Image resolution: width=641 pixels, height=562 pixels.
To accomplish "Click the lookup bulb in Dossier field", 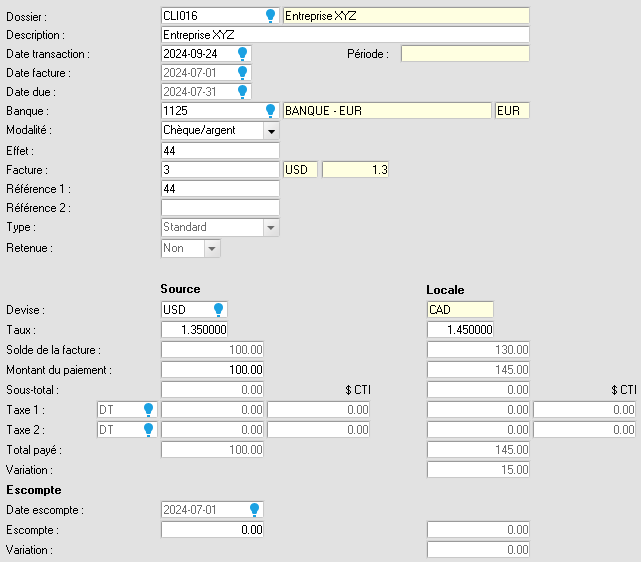I will (270, 16).
